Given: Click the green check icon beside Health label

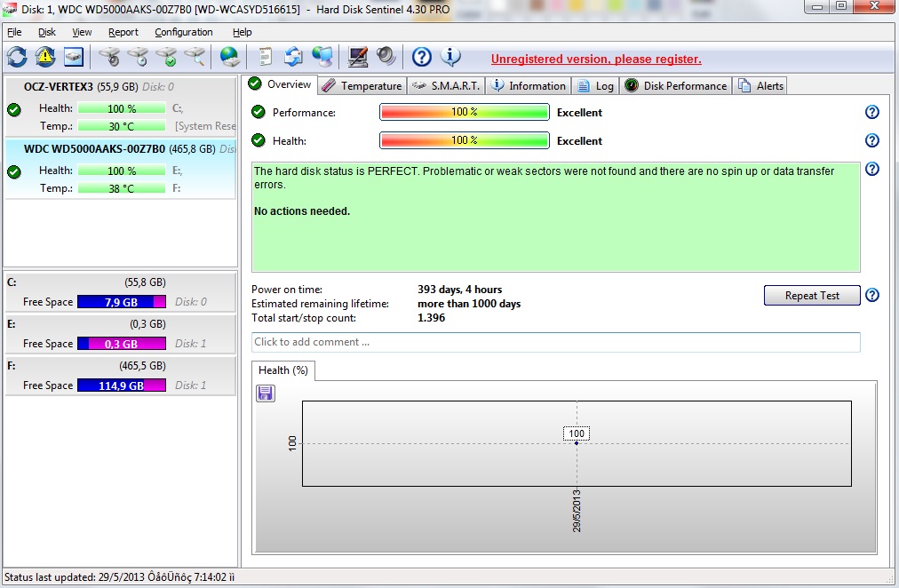Looking at the screenshot, I should click(259, 140).
